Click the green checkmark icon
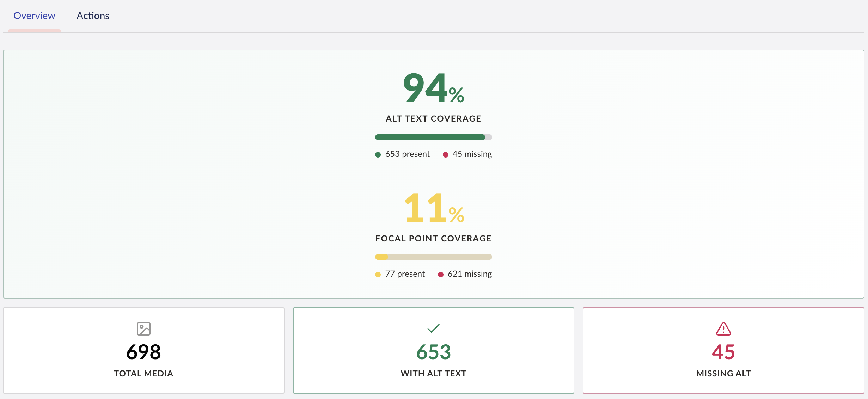The width and height of the screenshot is (868, 399). (433, 329)
